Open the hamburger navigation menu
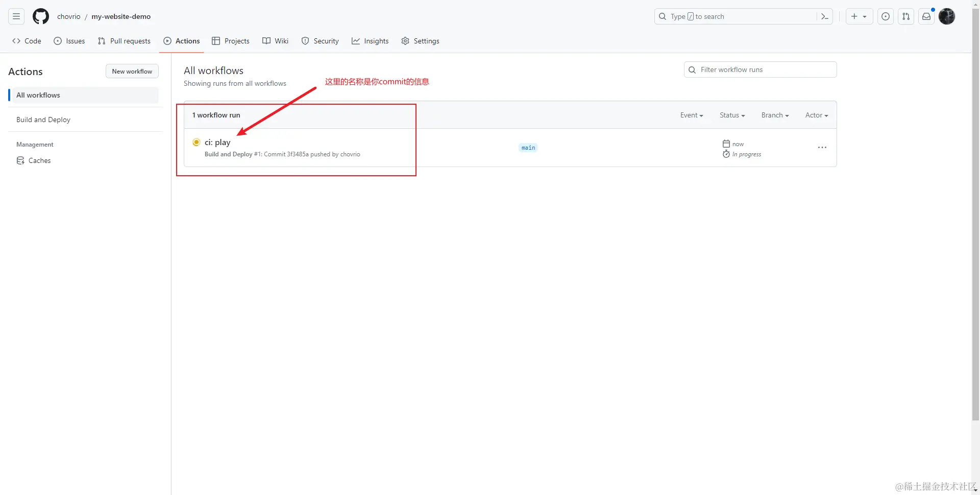 16,16
